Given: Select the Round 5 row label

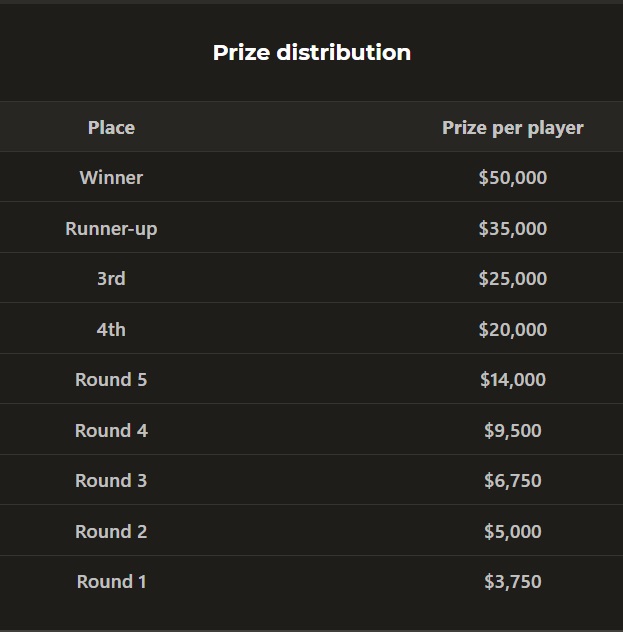Looking at the screenshot, I should [111, 380].
